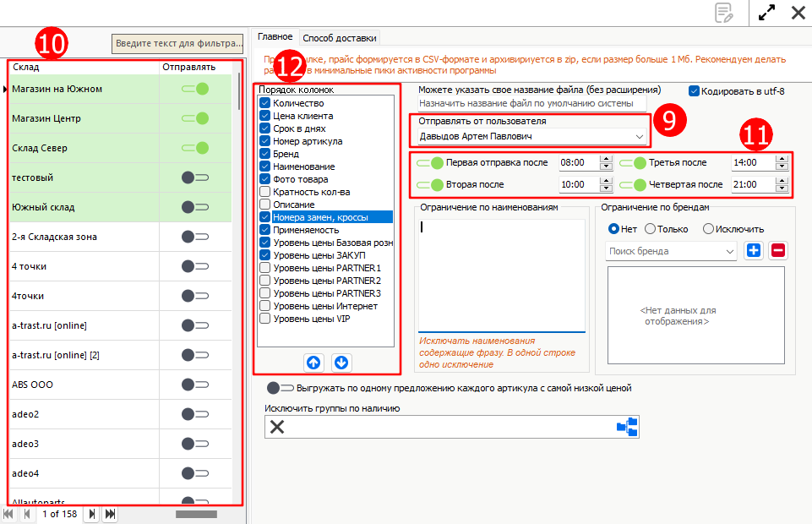
Task: Open group tree selector icon
Action: (x=627, y=427)
